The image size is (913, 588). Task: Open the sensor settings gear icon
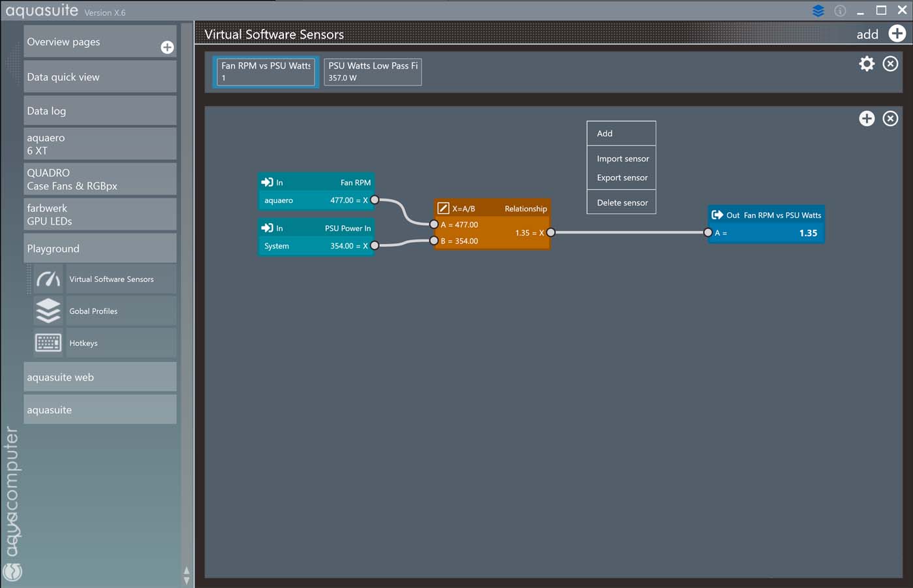(x=867, y=63)
